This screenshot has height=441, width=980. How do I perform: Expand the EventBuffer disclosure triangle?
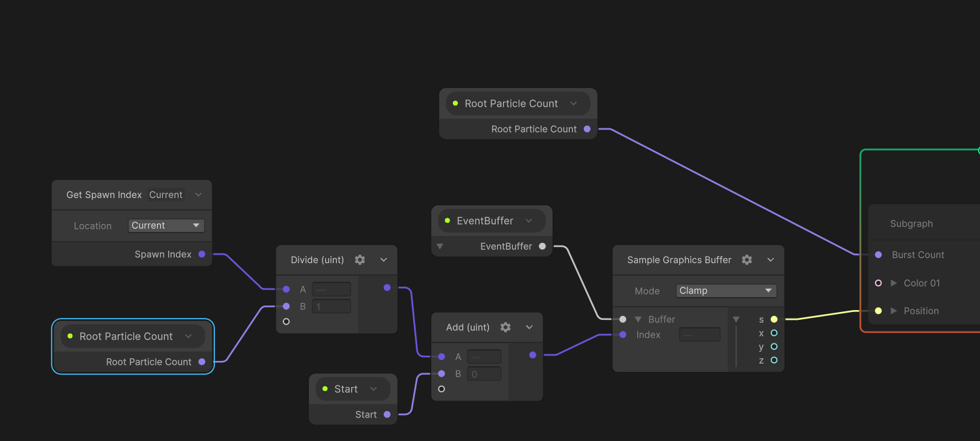tap(439, 246)
